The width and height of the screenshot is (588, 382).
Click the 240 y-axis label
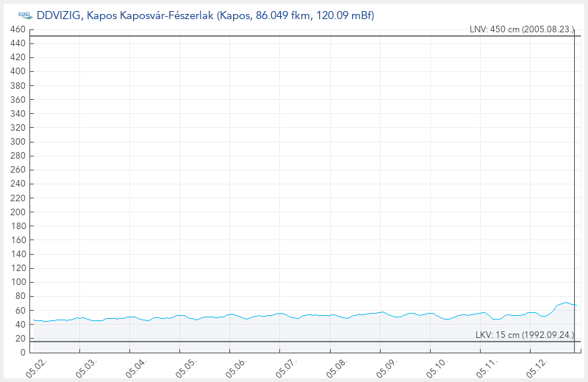coord(18,184)
